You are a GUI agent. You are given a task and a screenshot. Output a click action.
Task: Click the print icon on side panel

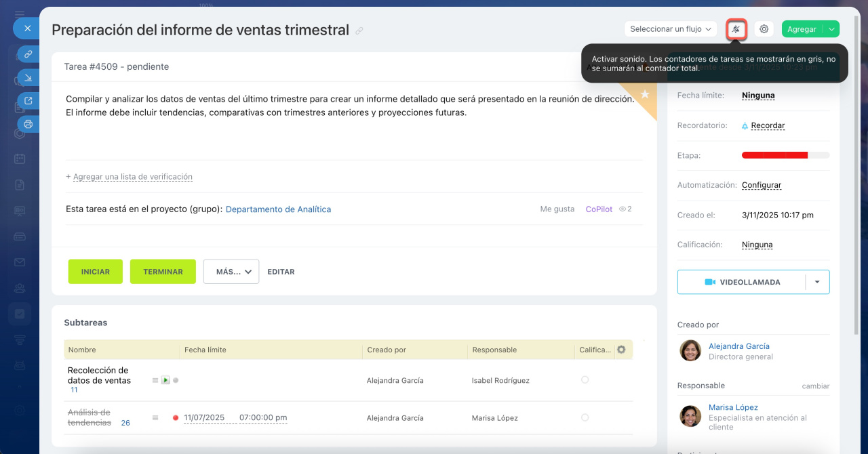[x=28, y=124]
